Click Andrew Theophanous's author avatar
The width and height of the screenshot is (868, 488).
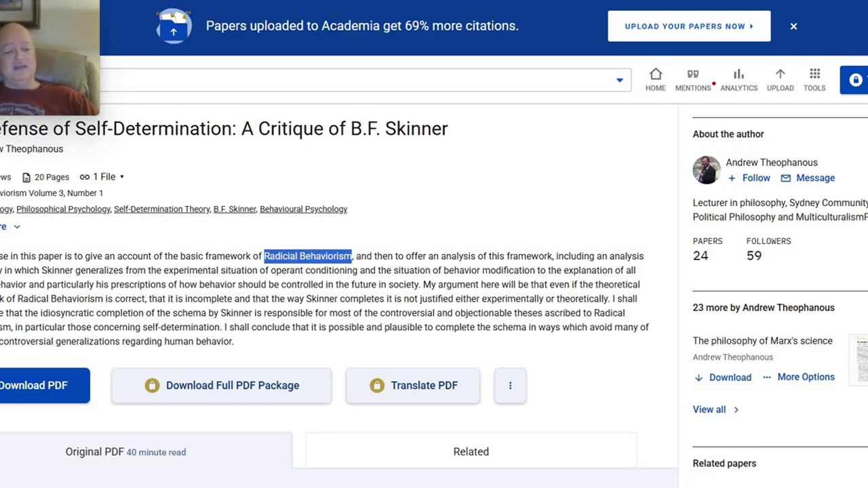(707, 170)
